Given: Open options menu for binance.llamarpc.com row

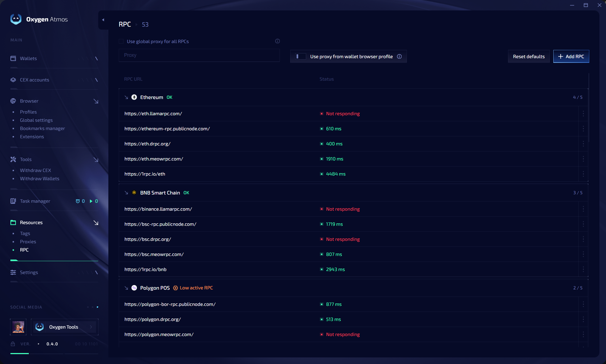Looking at the screenshot, I should (x=583, y=209).
